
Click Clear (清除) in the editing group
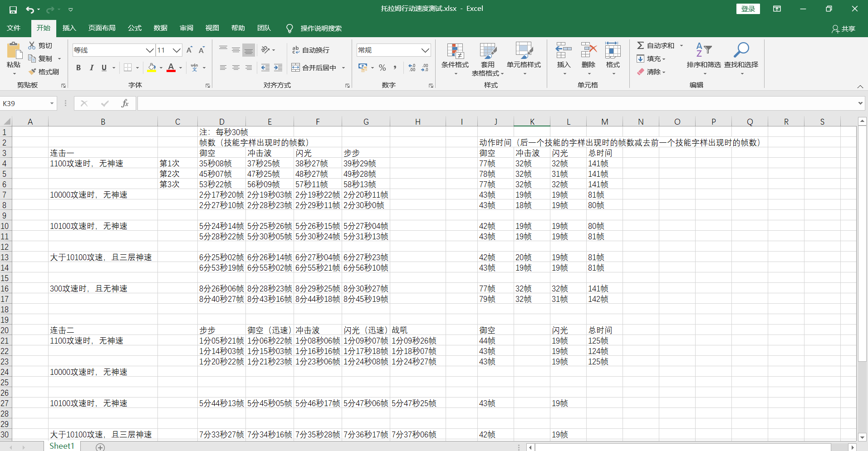[651, 72]
